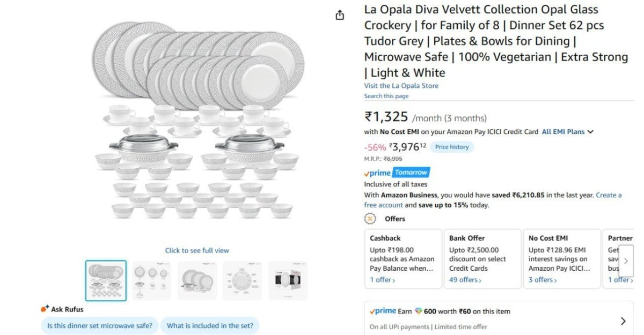Visit the La Opala Store link

click(401, 86)
